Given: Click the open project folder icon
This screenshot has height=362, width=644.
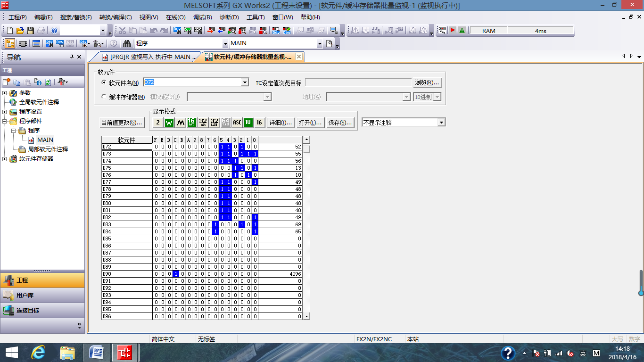Looking at the screenshot, I should (20, 31).
